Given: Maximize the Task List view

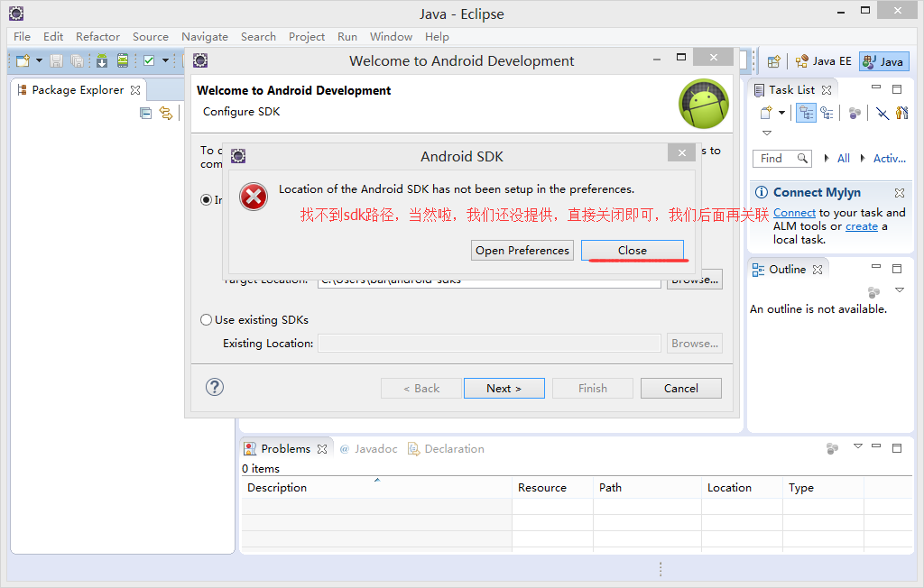Looking at the screenshot, I should (897, 89).
